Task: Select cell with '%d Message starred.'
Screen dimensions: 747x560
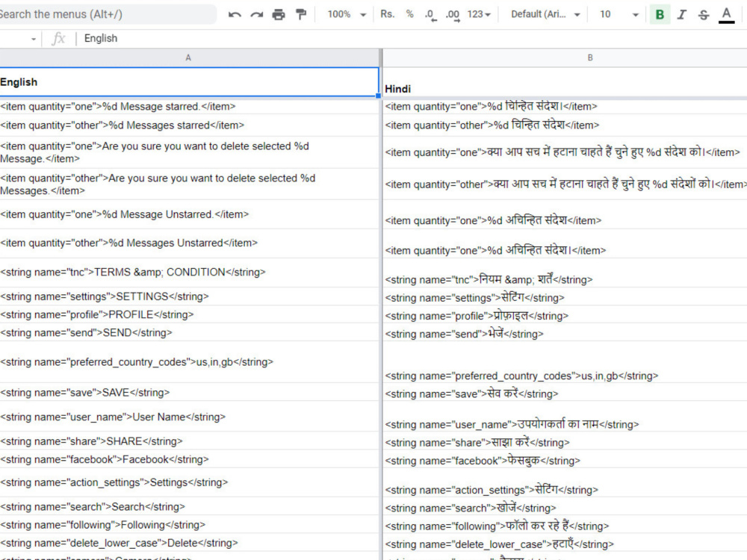Action: tap(189, 106)
